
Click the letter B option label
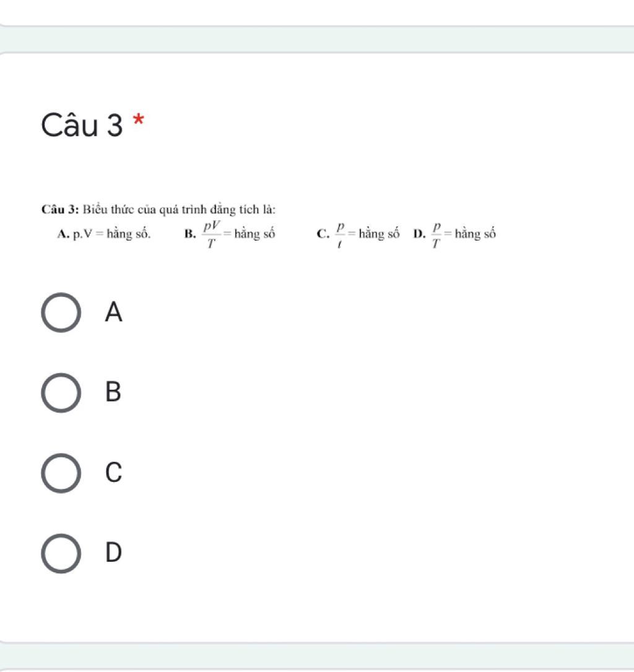tap(113, 392)
